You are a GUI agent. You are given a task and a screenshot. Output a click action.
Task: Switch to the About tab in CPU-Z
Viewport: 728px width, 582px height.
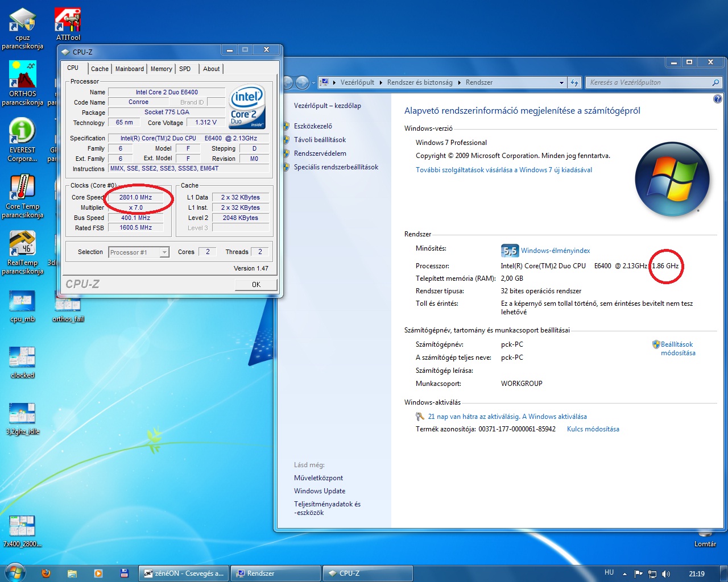click(212, 69)
